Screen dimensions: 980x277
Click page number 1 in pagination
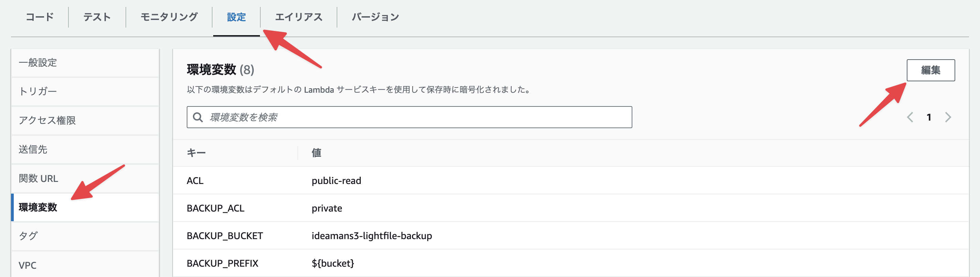(x=929, y=117)
